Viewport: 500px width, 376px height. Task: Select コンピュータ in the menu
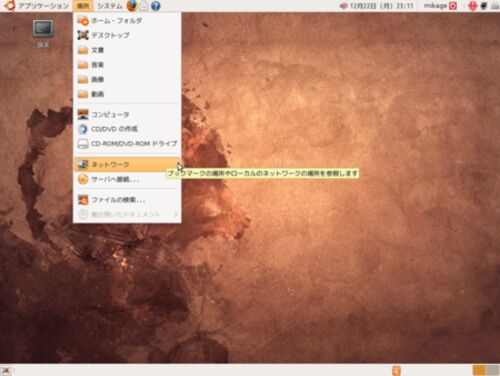127,114
